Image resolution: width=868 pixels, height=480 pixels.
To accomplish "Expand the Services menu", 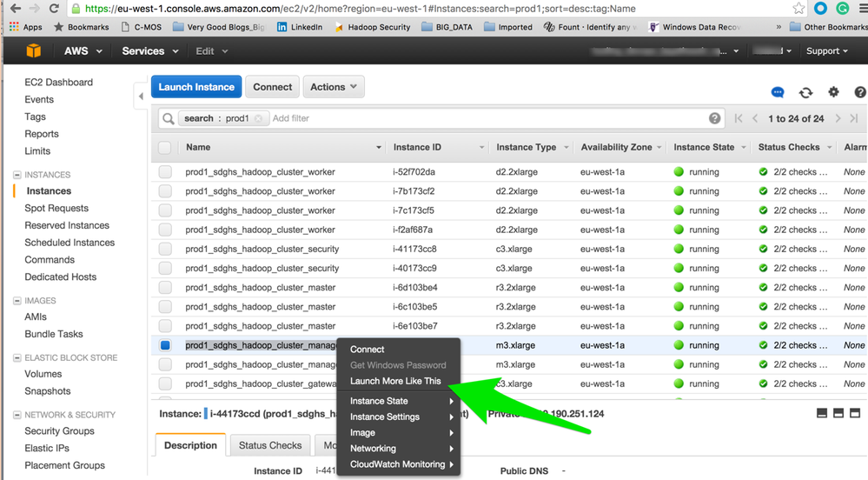I will [x=149, y=51].
